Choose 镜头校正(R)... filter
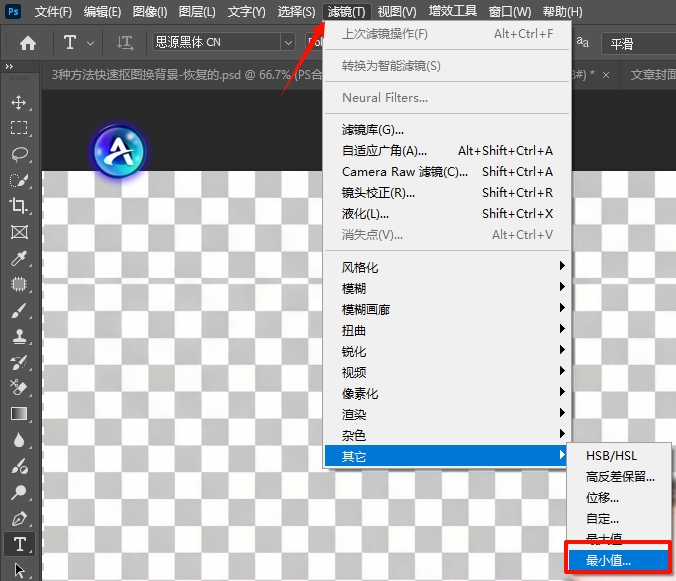This screenshot has height=581, width=676. click(447, 193)
